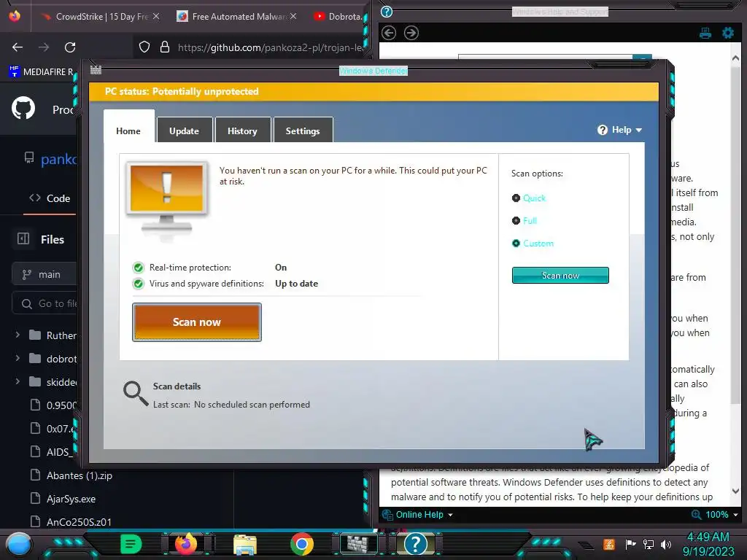Expand the skidded folder in GitHub
The image size is (747, 560).
pos(18,381)
